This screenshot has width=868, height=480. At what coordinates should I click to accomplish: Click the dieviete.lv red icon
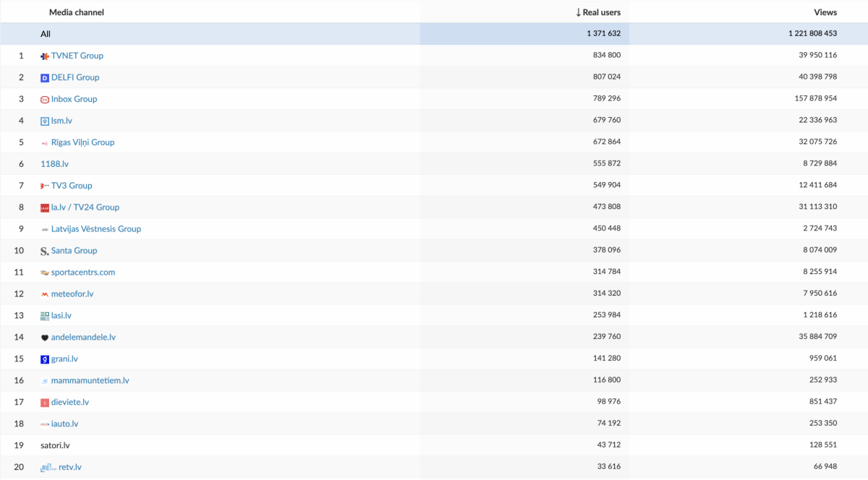click(45, 403)
